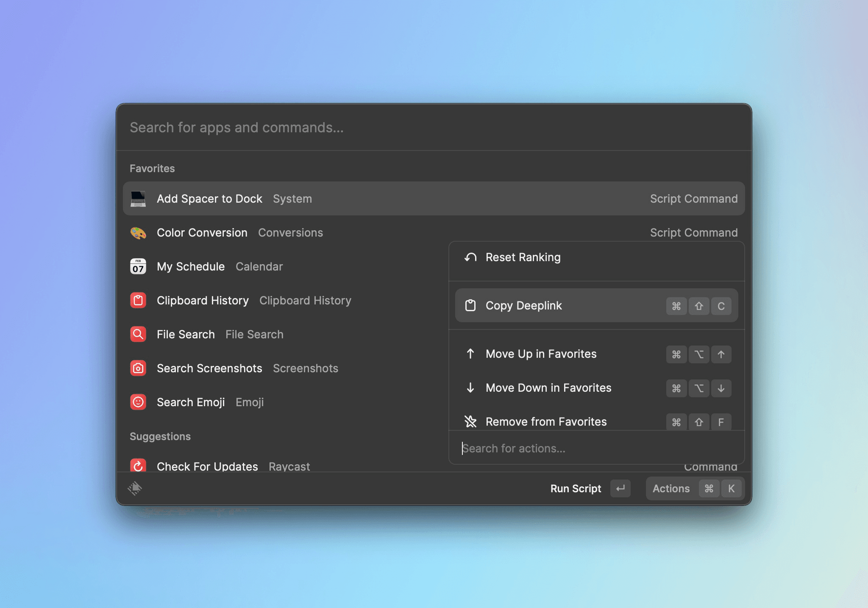Click the Check For Updates icon
868x608 pixels.
point(138,466)
